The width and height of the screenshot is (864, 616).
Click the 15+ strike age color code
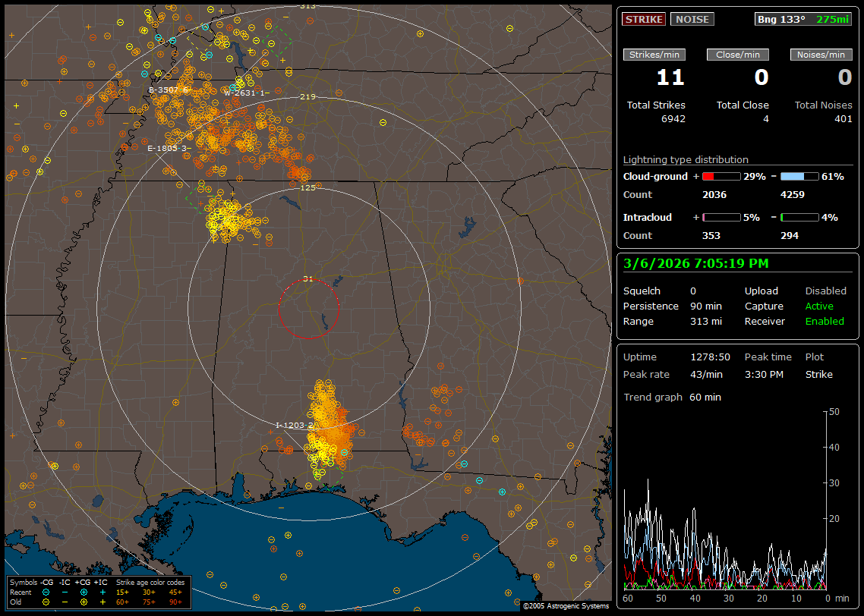pos(121,592)
